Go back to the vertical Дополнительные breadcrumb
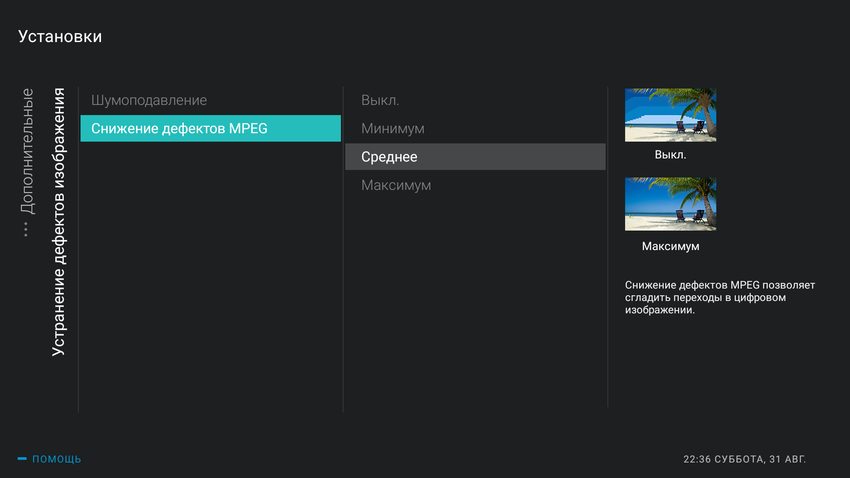This screenshot has height=478, width=850. (x=27, y=150)
